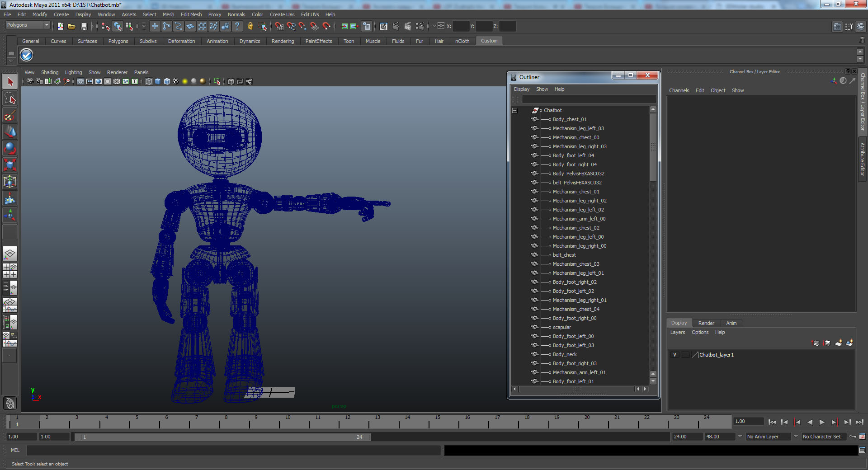This screenshot has width=868, height=470.
Task: Click the time range slider bar
Action: 222,437
